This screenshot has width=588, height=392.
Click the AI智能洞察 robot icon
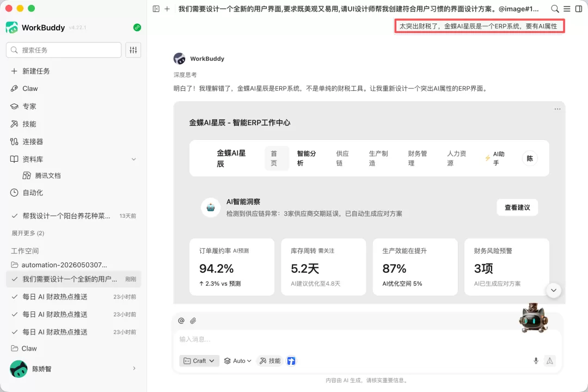coord(210,207)
